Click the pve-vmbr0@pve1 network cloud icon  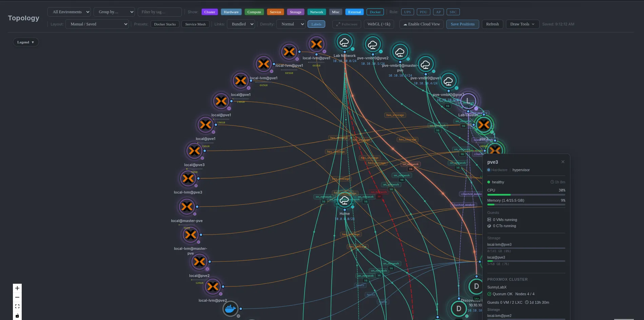(x=426, y=64)
